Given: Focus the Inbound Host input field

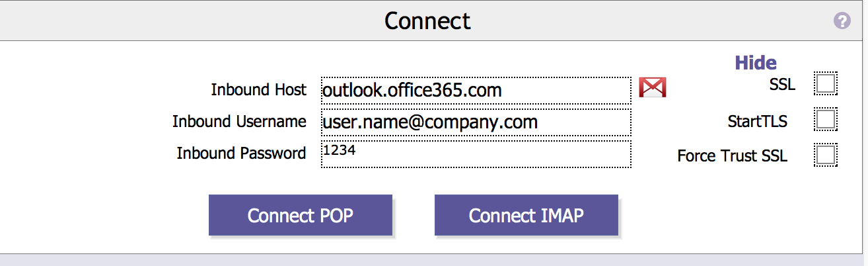Looking at the screenshot, I should (x=476, y=90).
